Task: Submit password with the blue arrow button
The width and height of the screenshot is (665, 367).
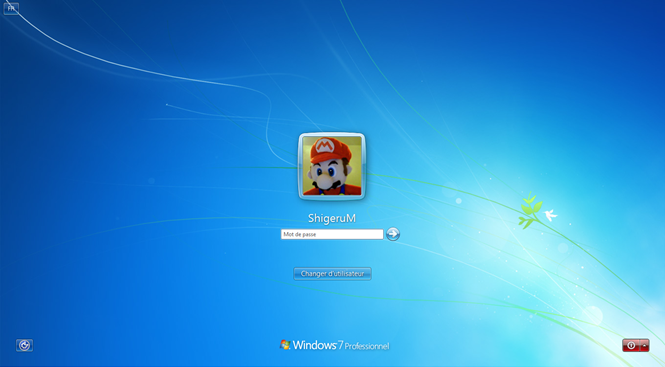Action: click(x=393, y=234)
